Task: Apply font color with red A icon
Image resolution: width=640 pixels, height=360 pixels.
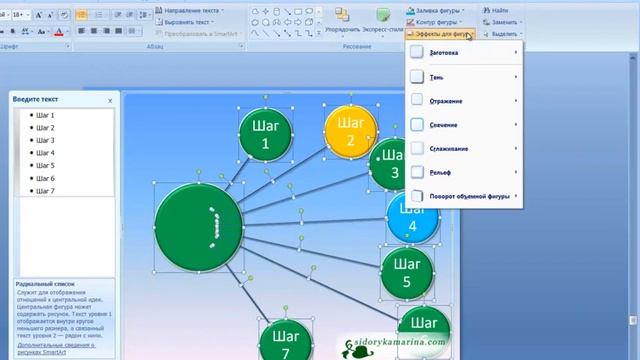Action: click(59, 31)
